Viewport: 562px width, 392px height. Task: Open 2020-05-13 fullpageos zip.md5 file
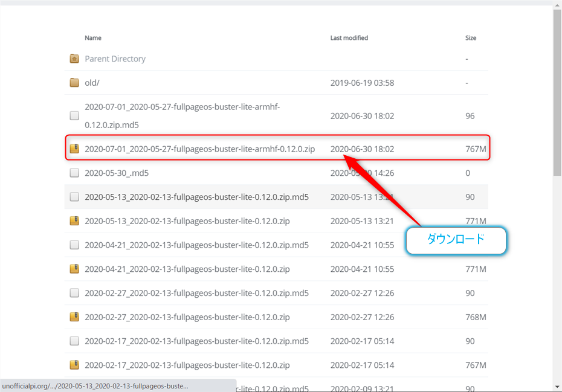pyautogui.click(x=196, y=197)
